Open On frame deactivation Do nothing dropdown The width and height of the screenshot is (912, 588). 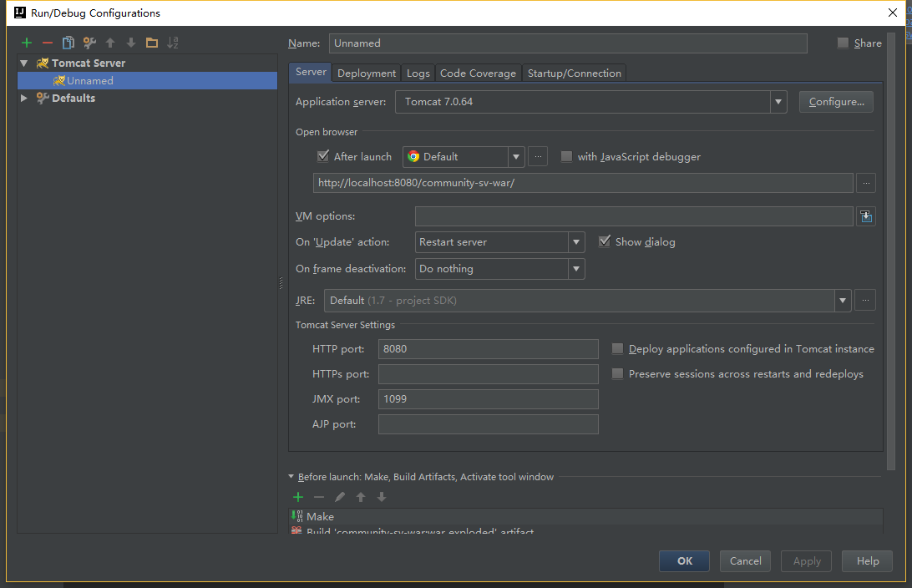pyautogui.click(x=576, y=269)
